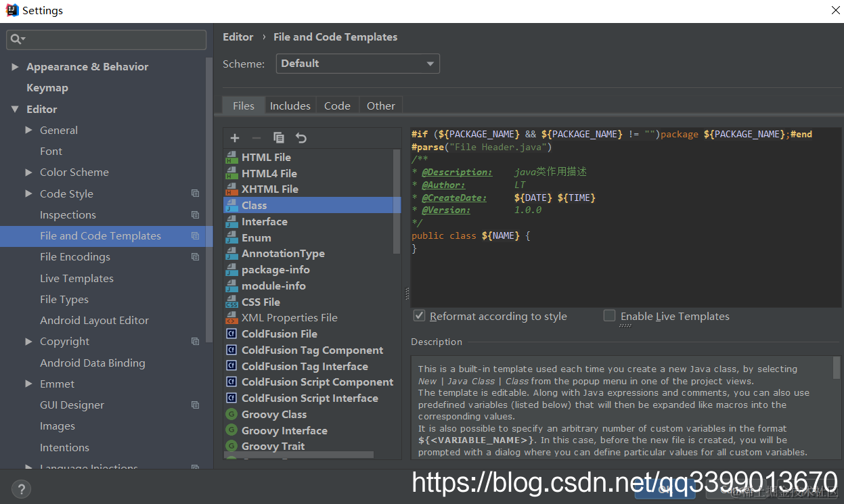Expand the Copyright node
This screenshot has width=844, height=504.
[x=28, y=342]
